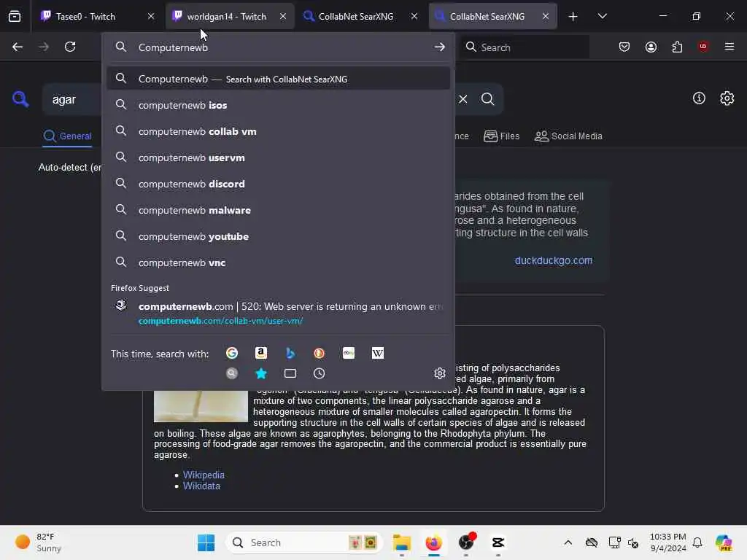Open search settings gear in the URL dropdown
Image resolution: width=747 pixels, height=560 pixels.
[x=439, y=373]
